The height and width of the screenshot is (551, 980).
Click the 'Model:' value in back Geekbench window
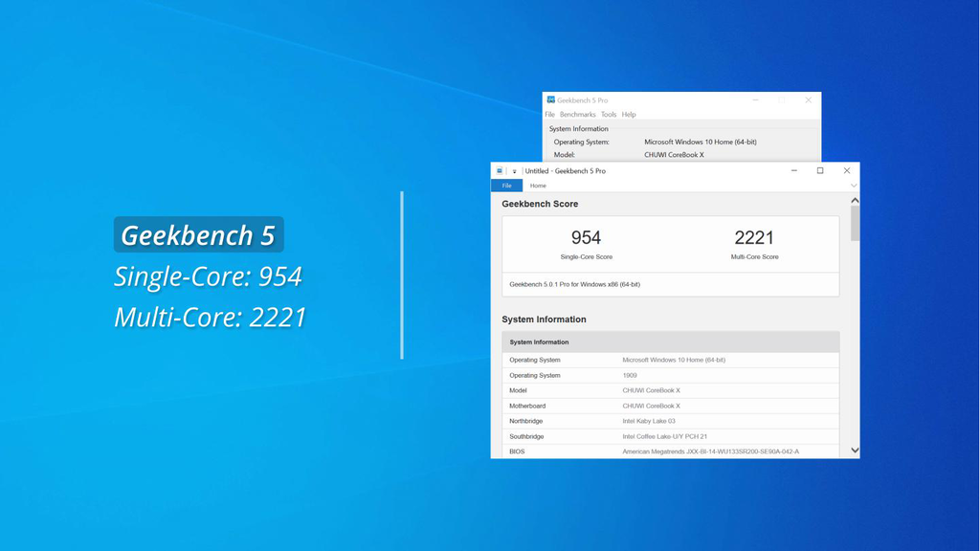pos(674,155)
